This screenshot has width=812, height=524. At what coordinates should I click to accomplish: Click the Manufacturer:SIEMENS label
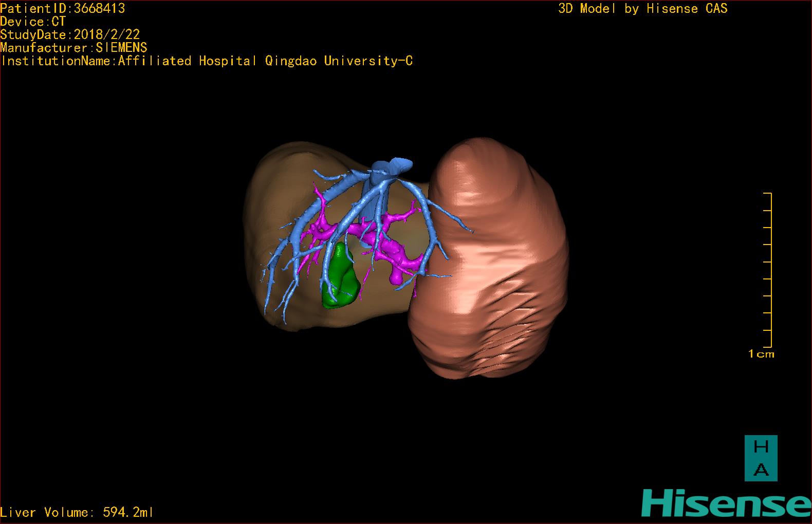(73, 48)
